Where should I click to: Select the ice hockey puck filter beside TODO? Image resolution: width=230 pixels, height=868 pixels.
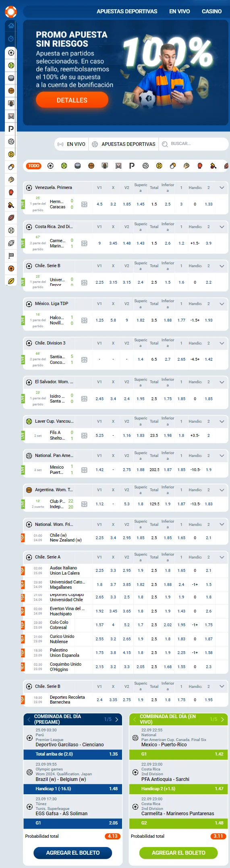[x=78, y=166]
